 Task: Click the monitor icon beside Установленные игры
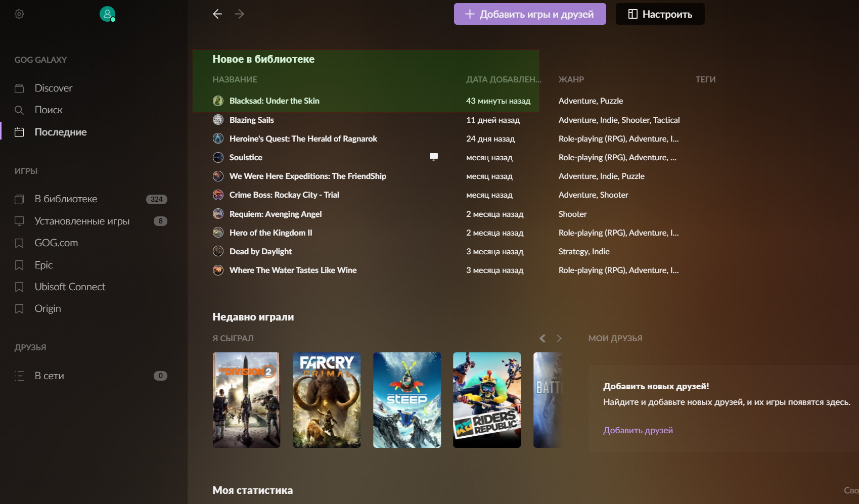pyautogui.click(x=19, y=221)
